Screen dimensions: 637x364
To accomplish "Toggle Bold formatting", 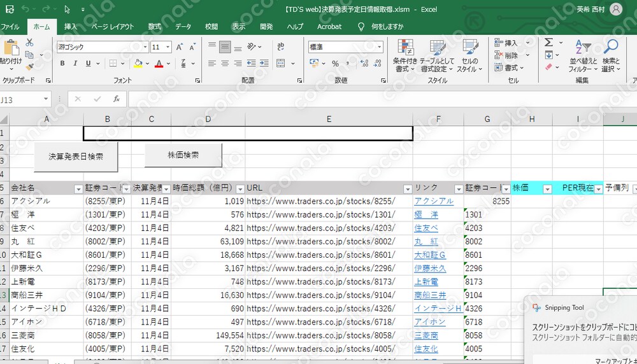I will tap(62, 63).
